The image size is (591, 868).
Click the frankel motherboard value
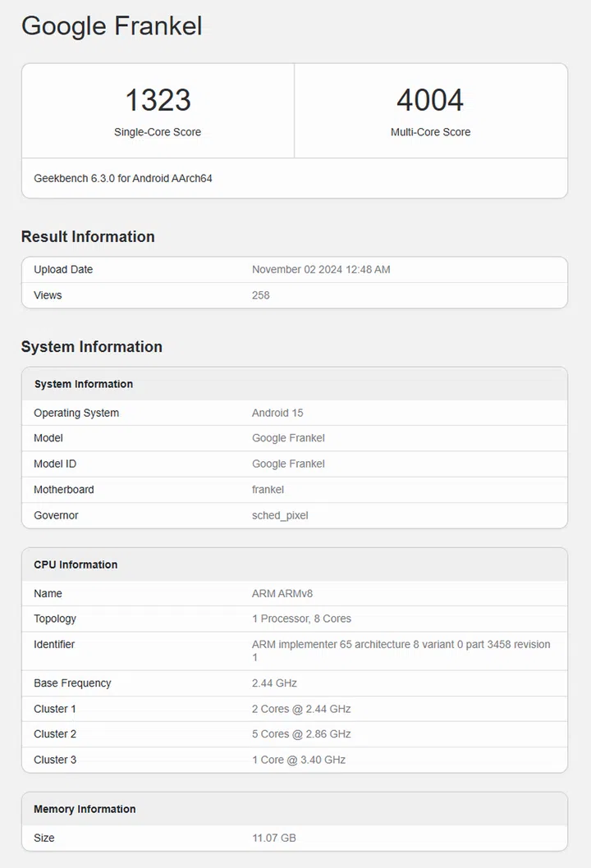point(268,489)
